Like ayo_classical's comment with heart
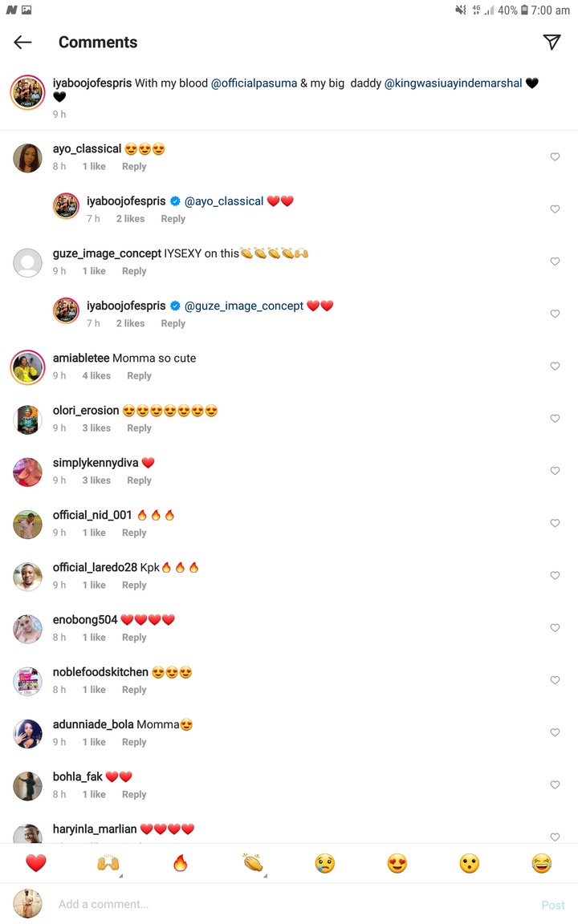 [555, 156]
